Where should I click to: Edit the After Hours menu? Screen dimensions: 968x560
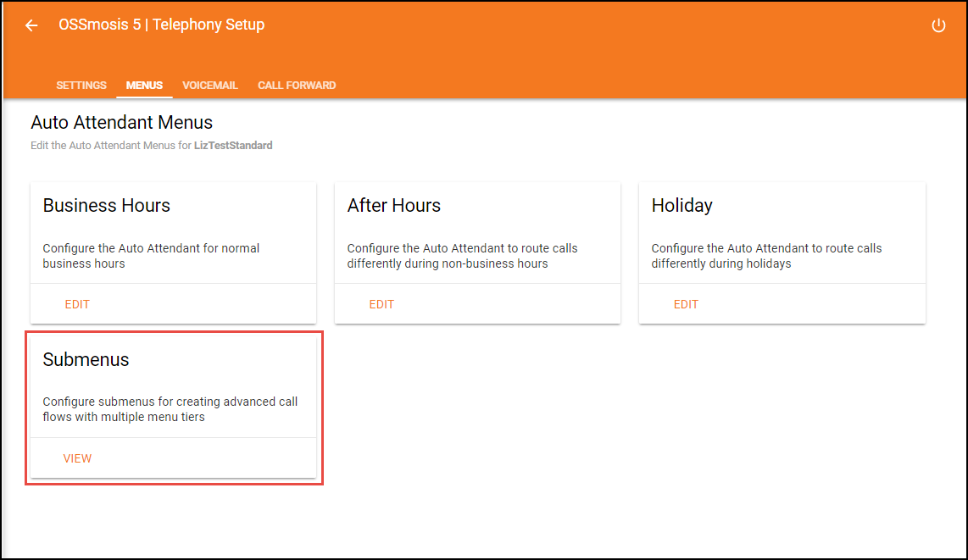point(381,304)
